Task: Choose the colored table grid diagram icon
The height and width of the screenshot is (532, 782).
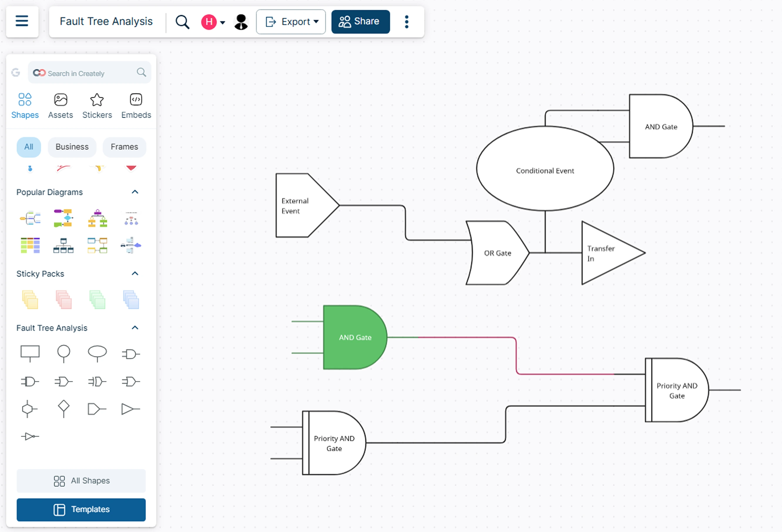Action: (x=30, y=245)
